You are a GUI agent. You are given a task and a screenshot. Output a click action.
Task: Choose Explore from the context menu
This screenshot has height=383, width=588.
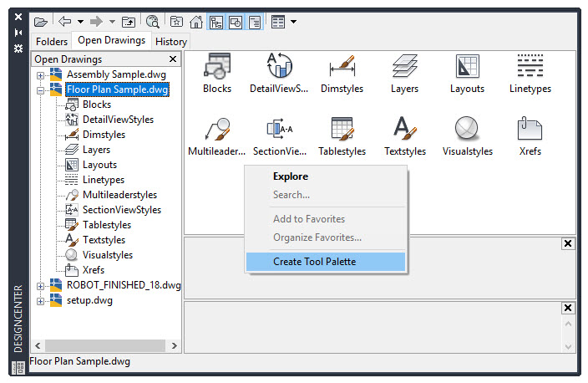click(326, 176)
